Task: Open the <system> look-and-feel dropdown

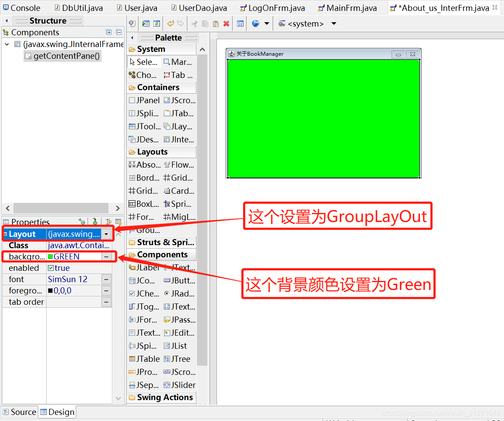Action: coord(334,24)
